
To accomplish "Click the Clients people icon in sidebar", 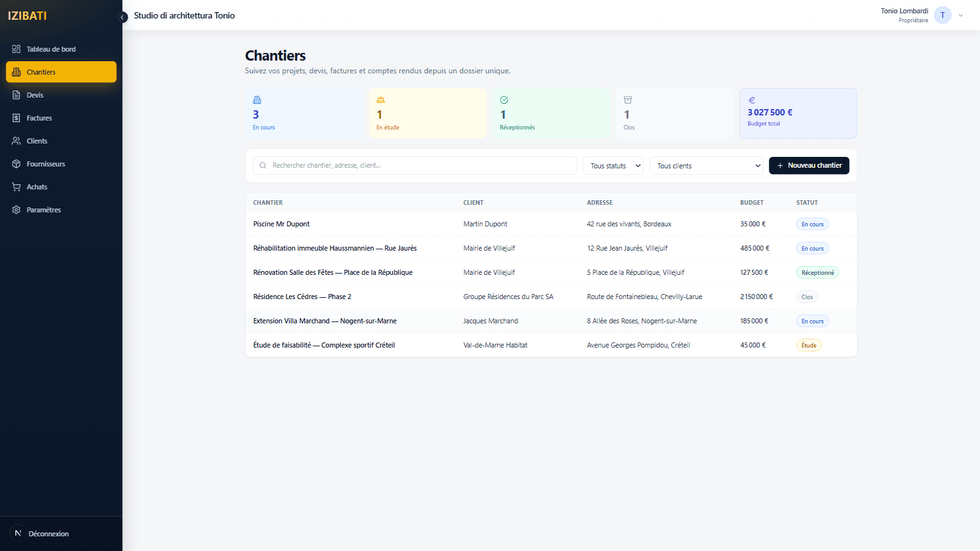I will 17,141.
